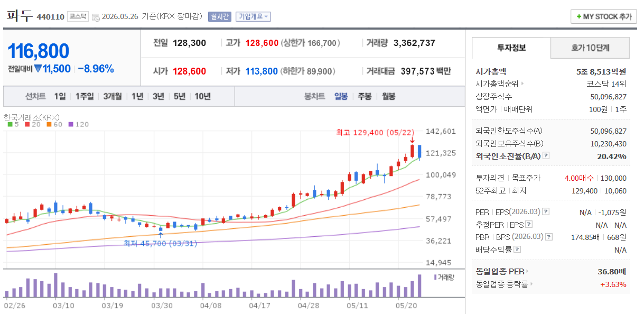Click the stock name 파두
The width and height of the screenshot is (644, 314).
[19, 15]
